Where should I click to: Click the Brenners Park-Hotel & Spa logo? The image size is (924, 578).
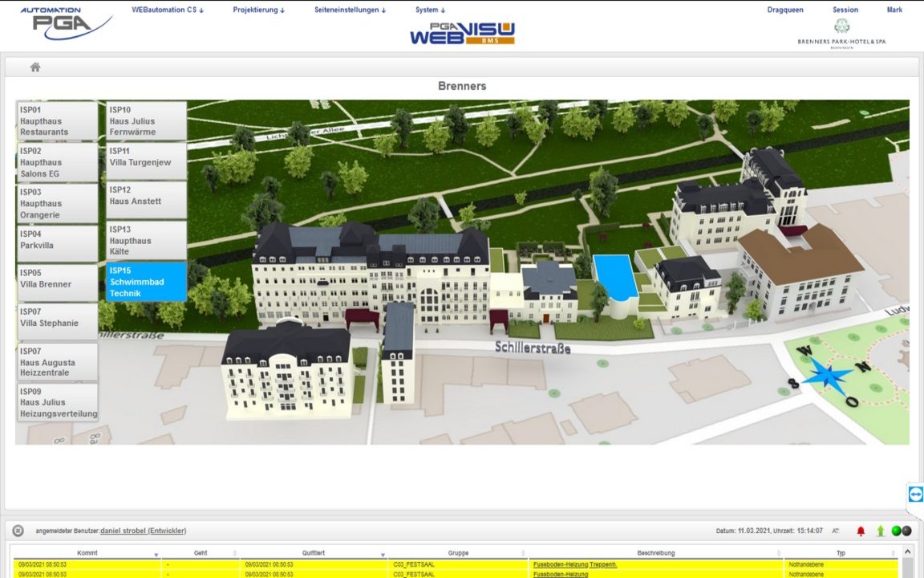coord(841,34)
